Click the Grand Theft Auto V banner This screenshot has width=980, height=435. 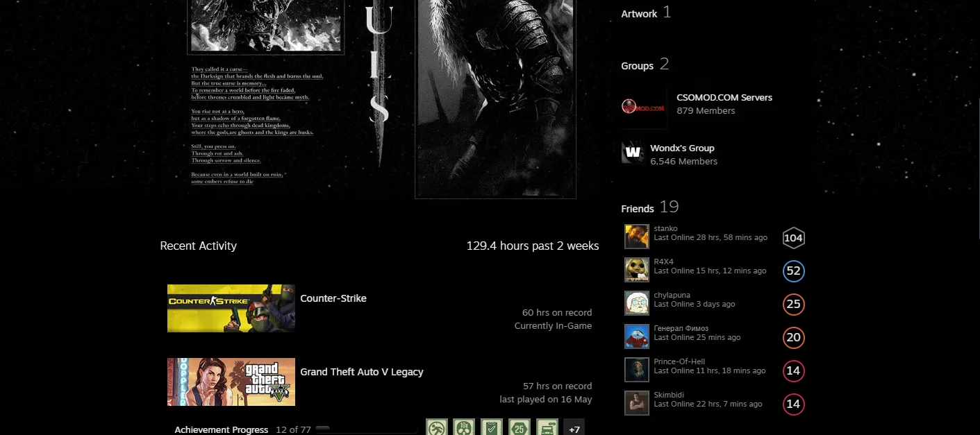231,382
